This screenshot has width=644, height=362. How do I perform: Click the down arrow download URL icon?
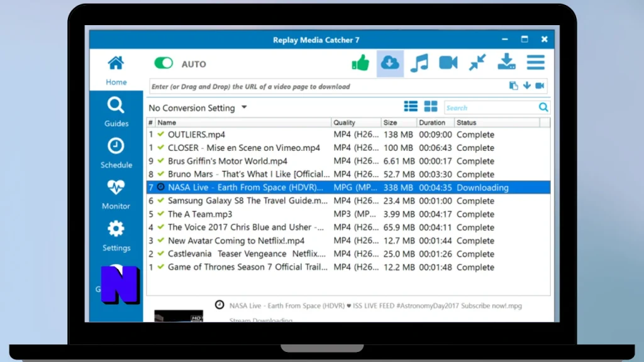tap(526, 85)
